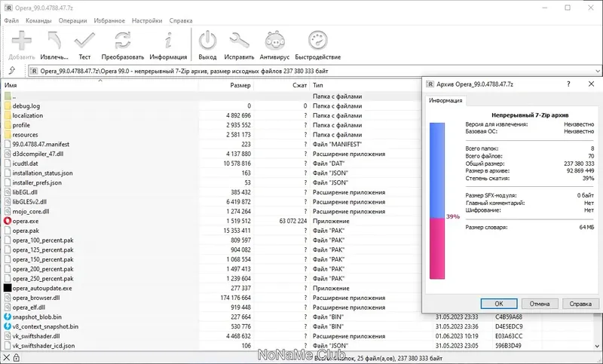Select the mojo_core.dll file
603x364 pixels.
click(x=31, y=212)
